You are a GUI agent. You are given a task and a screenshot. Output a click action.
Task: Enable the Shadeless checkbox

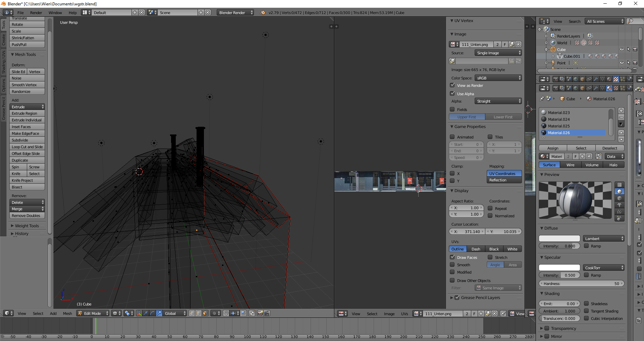pos(586,303)
